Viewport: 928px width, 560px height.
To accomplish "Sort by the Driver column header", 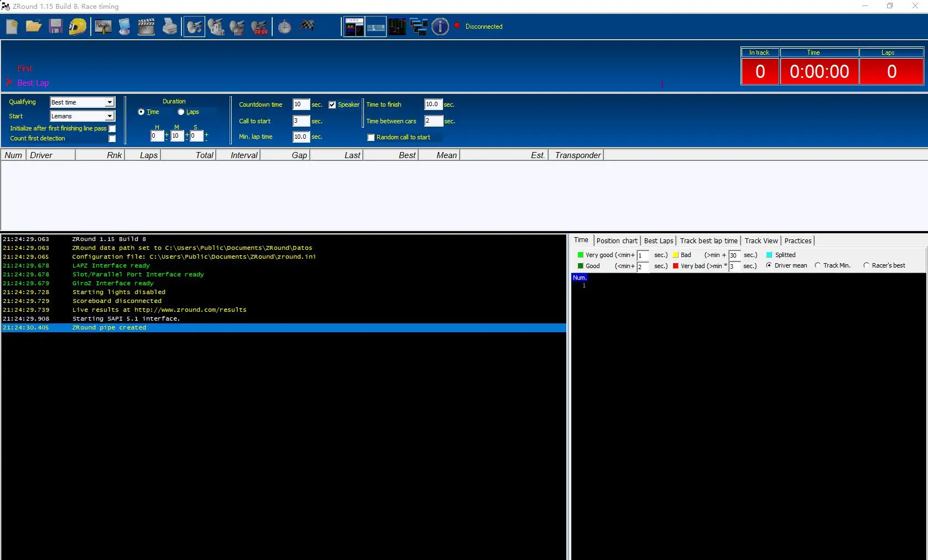I will (50, 155).
